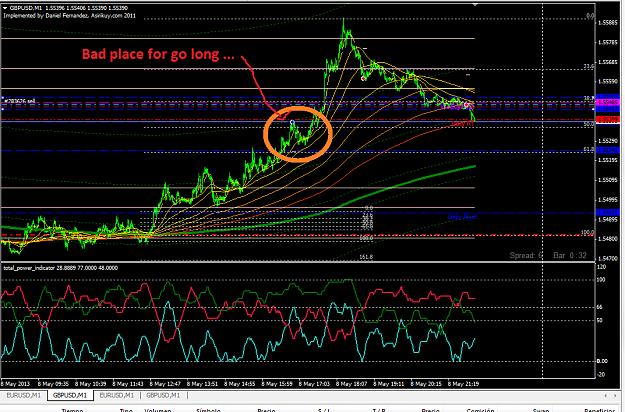Click the magenta 1.55485 price label
This screenshot has height=412, width=625.
click(608, 103)
